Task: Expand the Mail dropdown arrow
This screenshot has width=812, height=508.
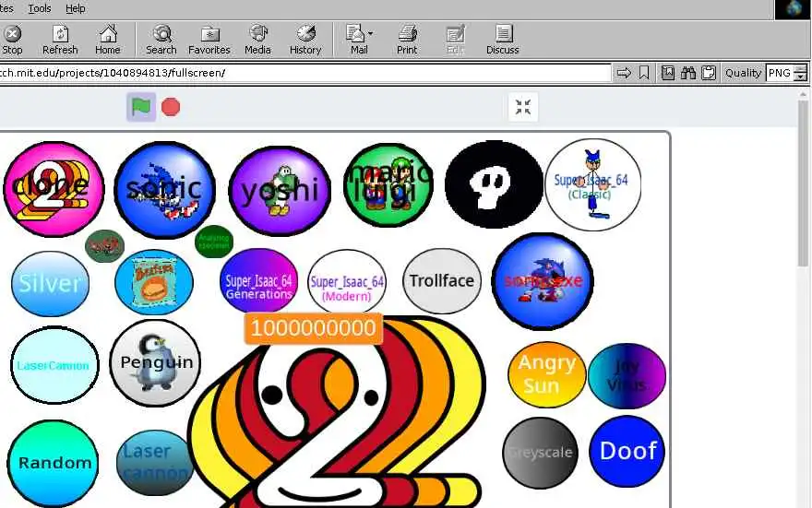Action: point(371,33)
